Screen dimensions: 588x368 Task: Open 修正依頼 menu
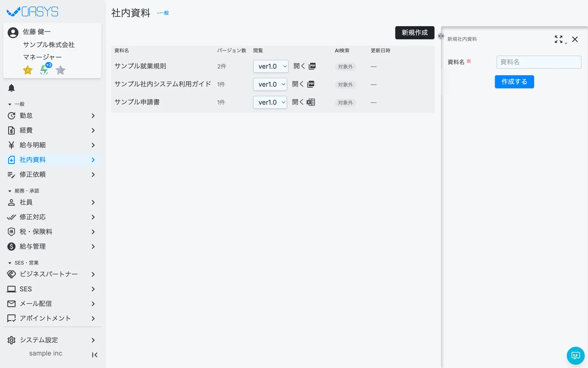52,175
